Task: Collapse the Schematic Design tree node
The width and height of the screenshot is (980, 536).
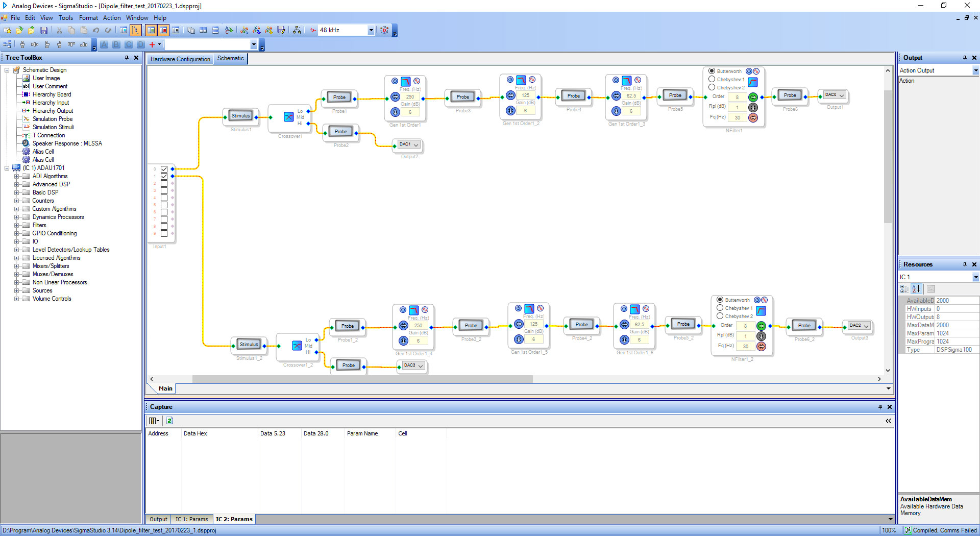Action: point(7,70)
